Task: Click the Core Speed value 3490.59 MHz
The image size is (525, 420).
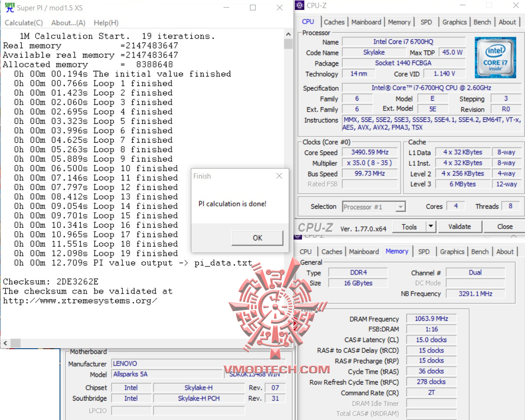Action: (370, 152)
